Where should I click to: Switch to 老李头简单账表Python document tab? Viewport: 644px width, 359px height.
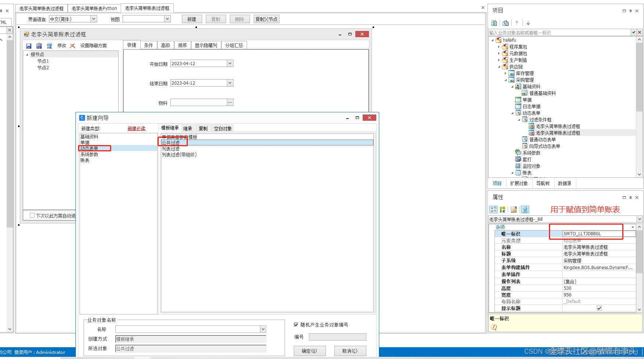94,8
